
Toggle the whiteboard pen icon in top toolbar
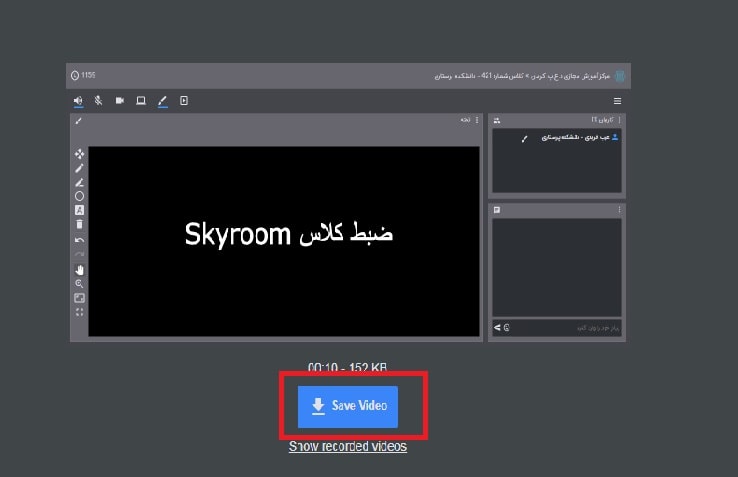[162, 101]
